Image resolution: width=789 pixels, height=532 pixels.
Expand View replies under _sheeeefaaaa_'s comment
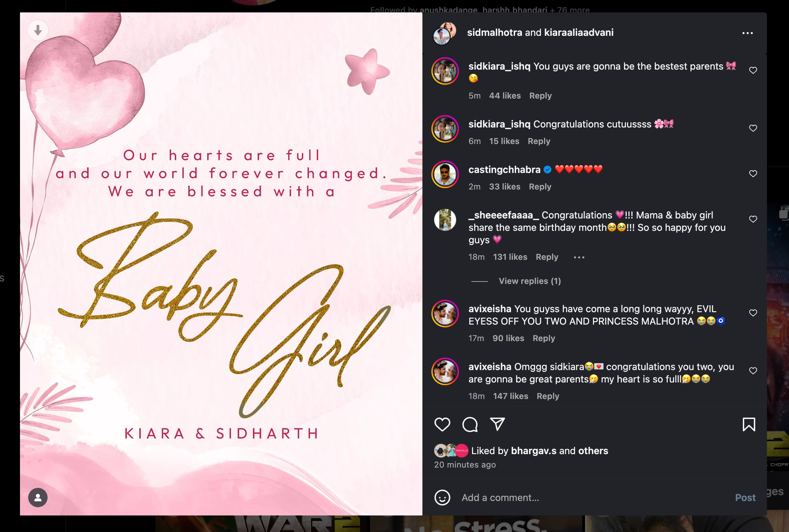[x=530, y=281]
